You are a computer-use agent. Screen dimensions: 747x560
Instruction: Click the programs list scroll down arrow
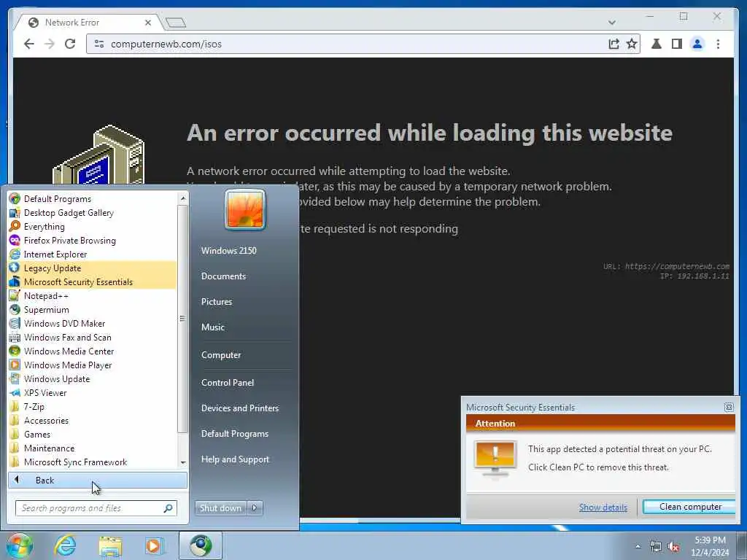[183, 462]
